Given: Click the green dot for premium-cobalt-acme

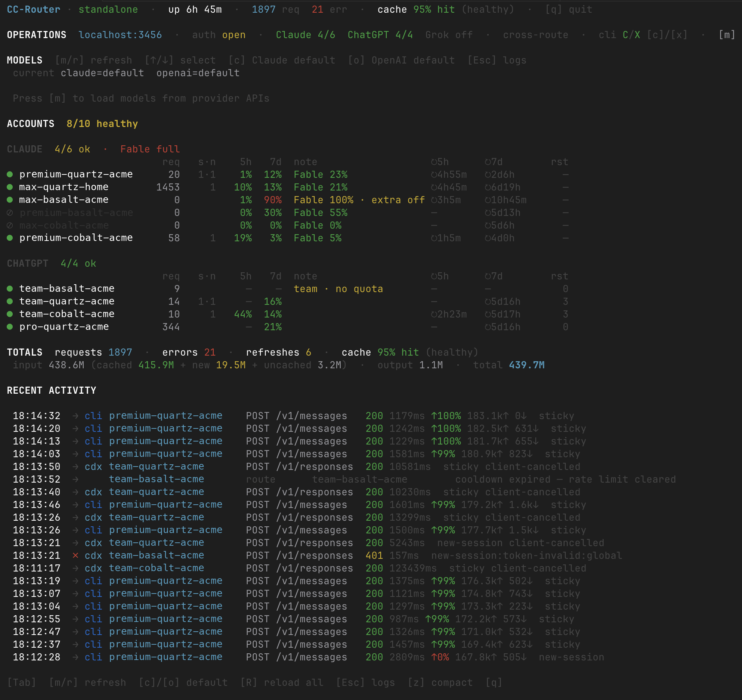Looking at the screenshot, I should tap(10, 238).
